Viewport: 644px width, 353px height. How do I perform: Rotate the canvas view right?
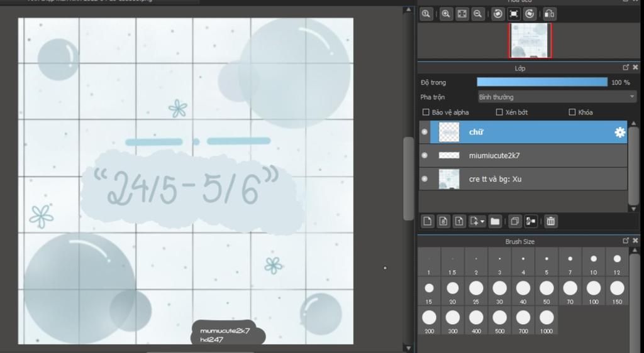(x=530, y=14)
